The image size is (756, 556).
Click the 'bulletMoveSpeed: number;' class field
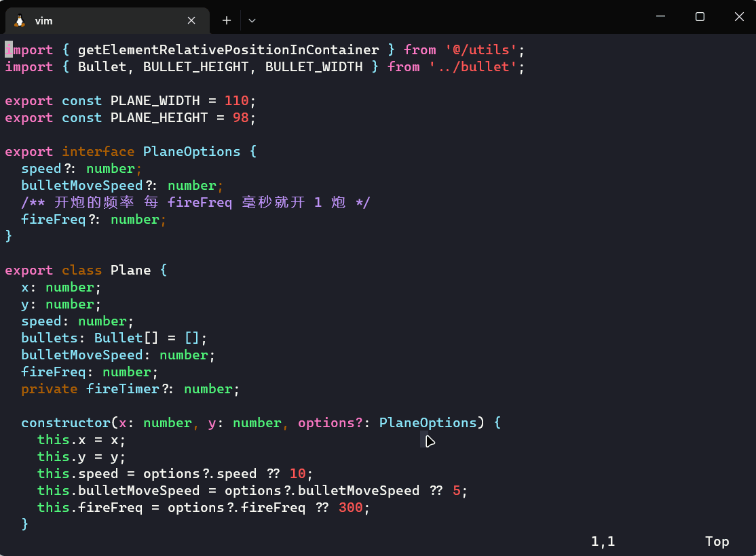118,355
